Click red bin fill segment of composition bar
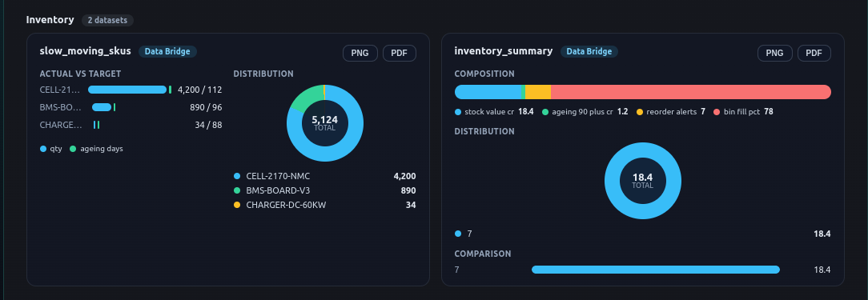Viewport: 868px width, 300px height. click(691, 92)
